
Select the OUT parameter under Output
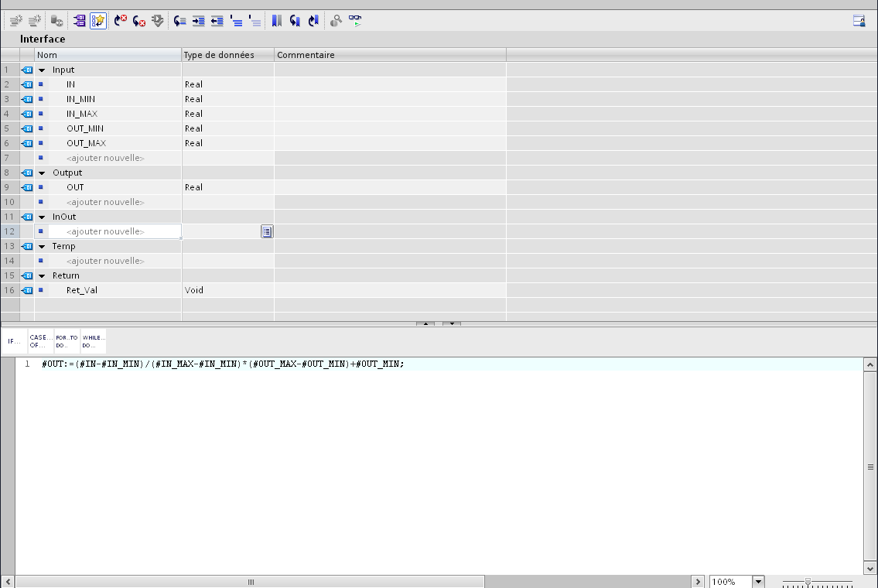(75, 187)
